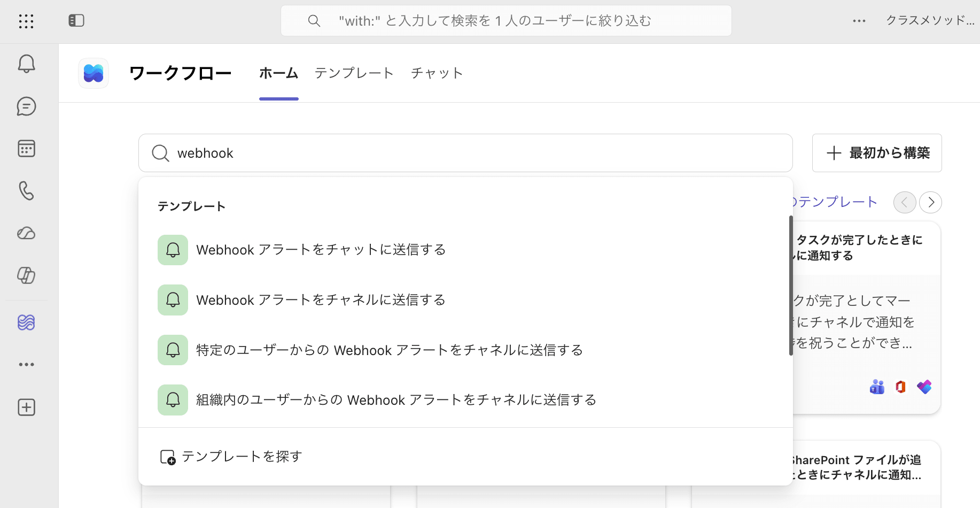Open the app launcher grid icon

26,21
